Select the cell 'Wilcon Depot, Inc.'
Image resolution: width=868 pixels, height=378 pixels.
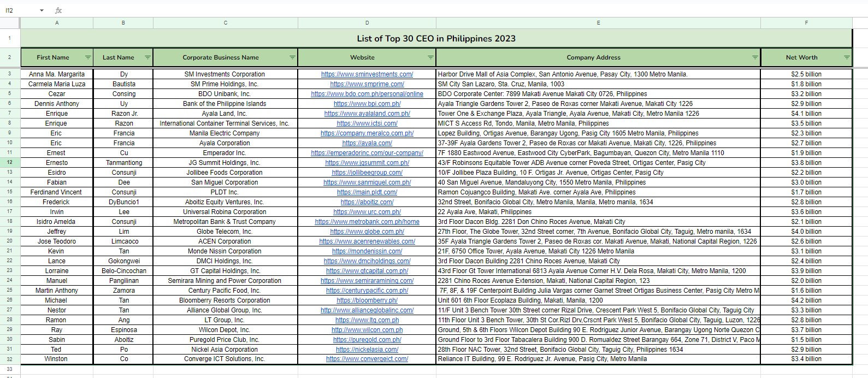tap(225, 330)
